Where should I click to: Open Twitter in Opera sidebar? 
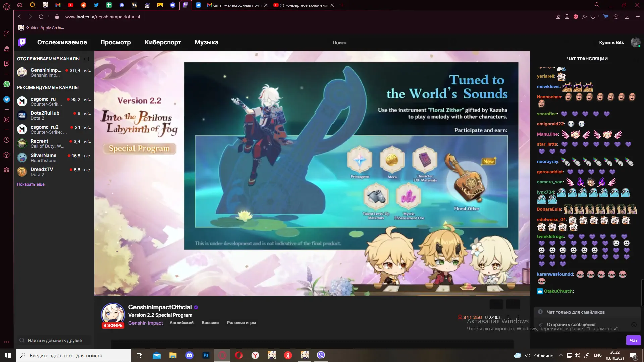(x=7, y=99)
